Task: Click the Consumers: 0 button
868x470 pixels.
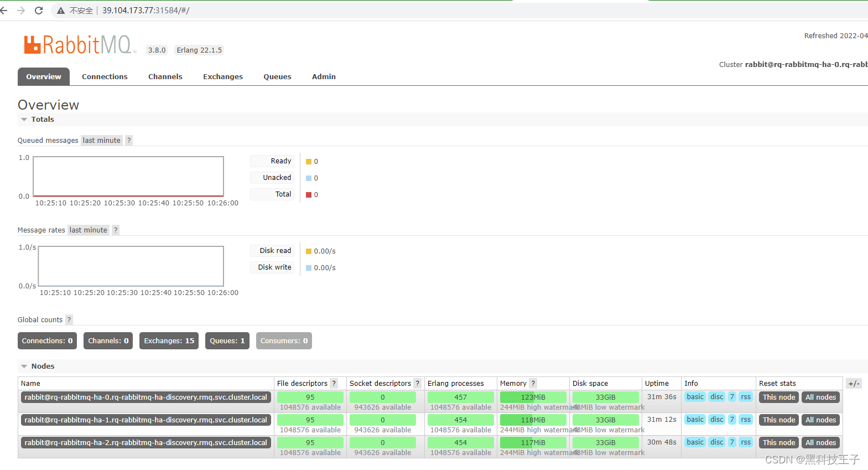Action: point(284,341)
